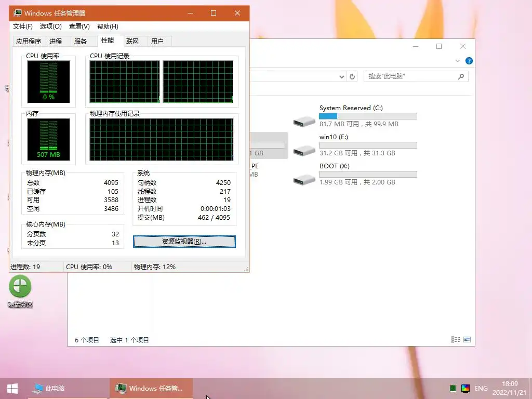Minimize the Explorer window
This screenshot has width=532, height=399.
pyautogui.click(x=416, y=46)
